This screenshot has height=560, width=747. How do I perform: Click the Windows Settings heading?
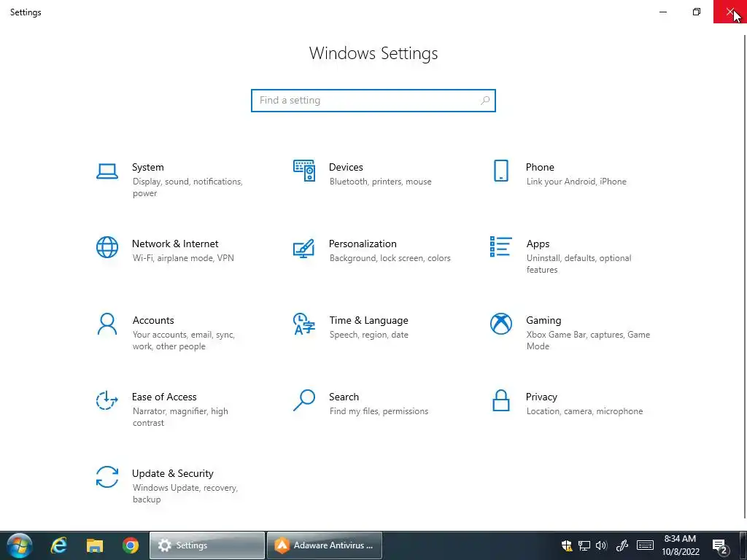(373, 53)
